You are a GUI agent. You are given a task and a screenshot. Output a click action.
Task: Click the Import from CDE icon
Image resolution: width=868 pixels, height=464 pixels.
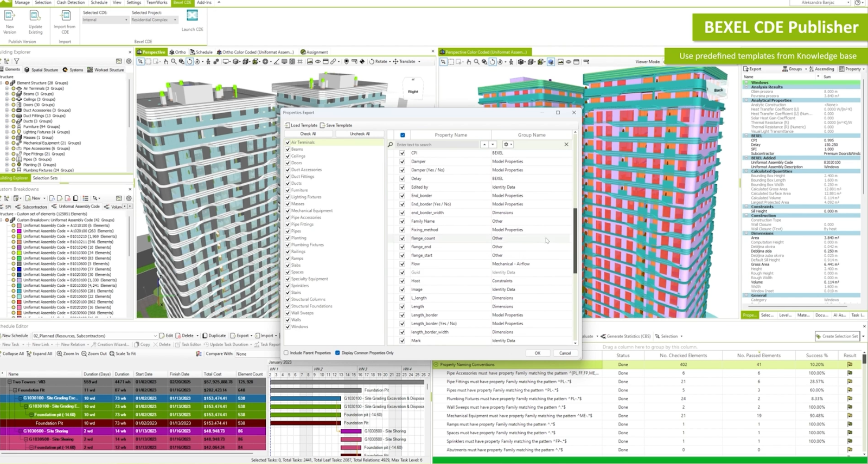point(65,16)
